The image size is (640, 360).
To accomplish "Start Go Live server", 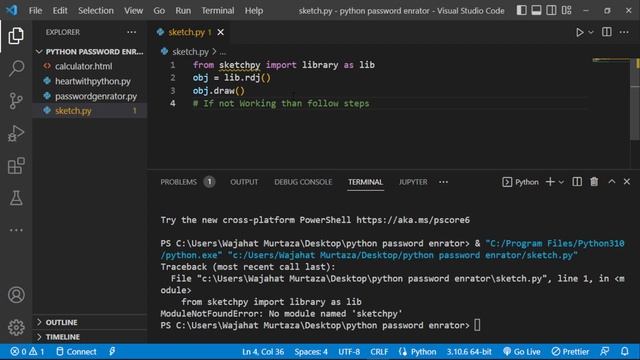I will (x=522, y=352).
